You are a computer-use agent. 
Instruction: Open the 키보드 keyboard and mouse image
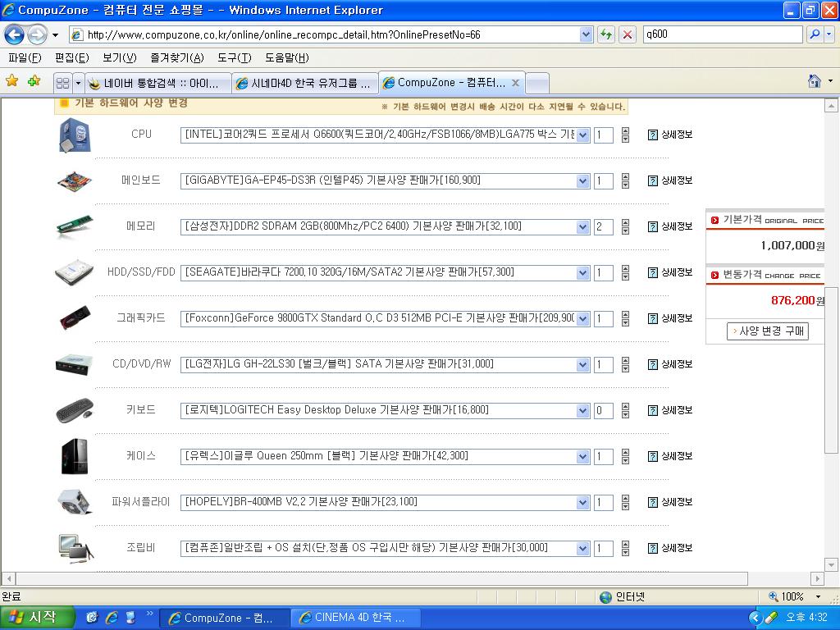click(x=75, y=411)
